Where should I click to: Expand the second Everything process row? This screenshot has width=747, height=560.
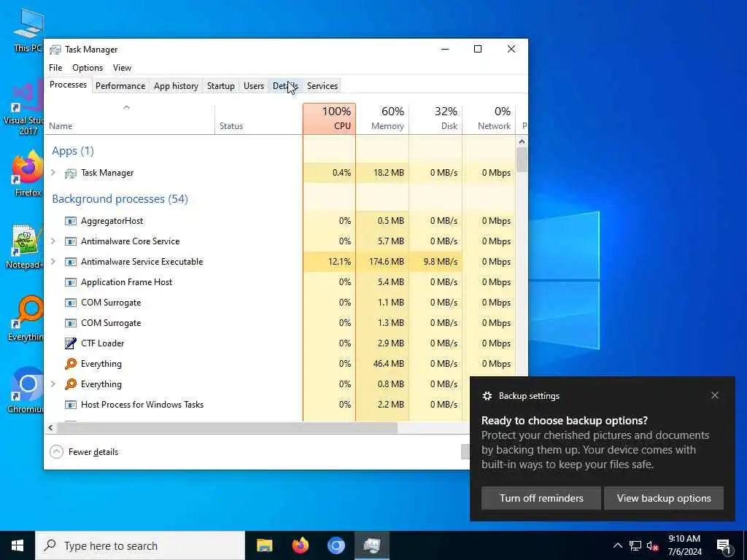(x=53, y=384)
